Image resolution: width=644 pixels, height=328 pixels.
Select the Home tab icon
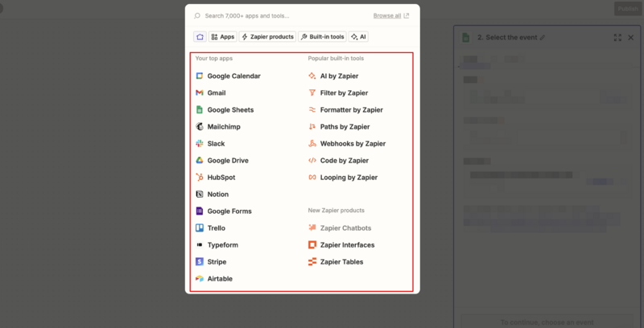pyautogui.click(x=200, y=37)
